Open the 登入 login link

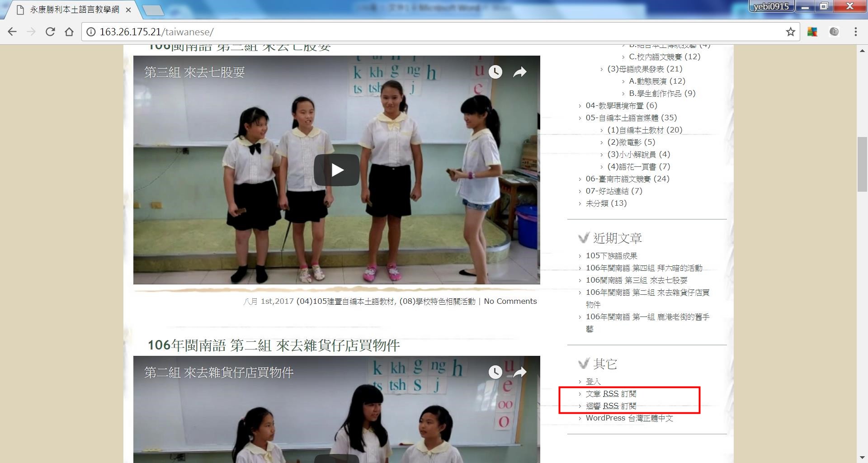593,382
